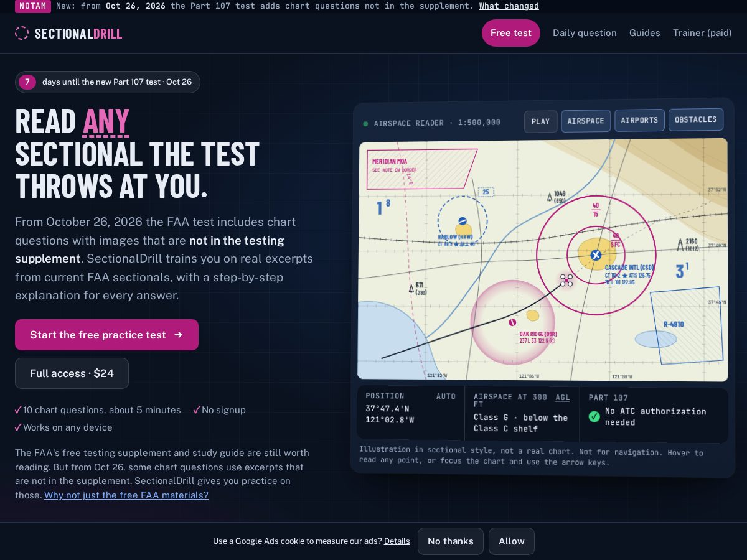Click the SectionalDrill dashed-circle logo icon
This screenshot has width=747, height=560.
(x=22, y=33)
